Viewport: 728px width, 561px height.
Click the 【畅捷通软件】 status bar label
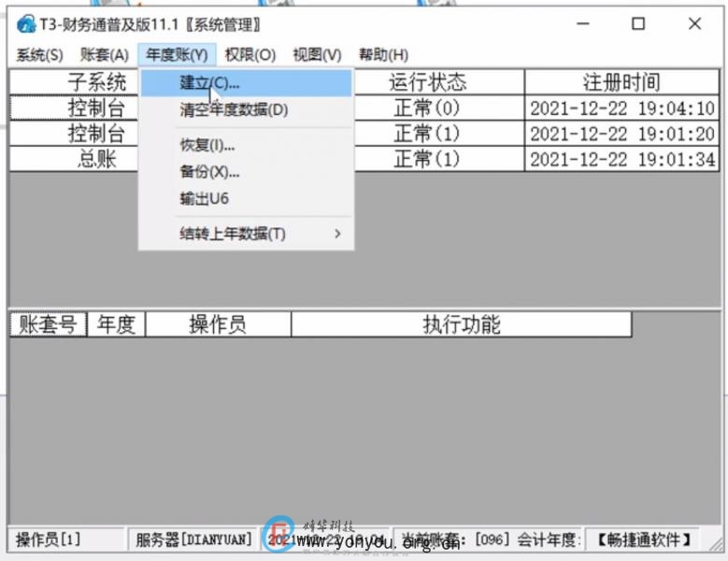(644, 539)
